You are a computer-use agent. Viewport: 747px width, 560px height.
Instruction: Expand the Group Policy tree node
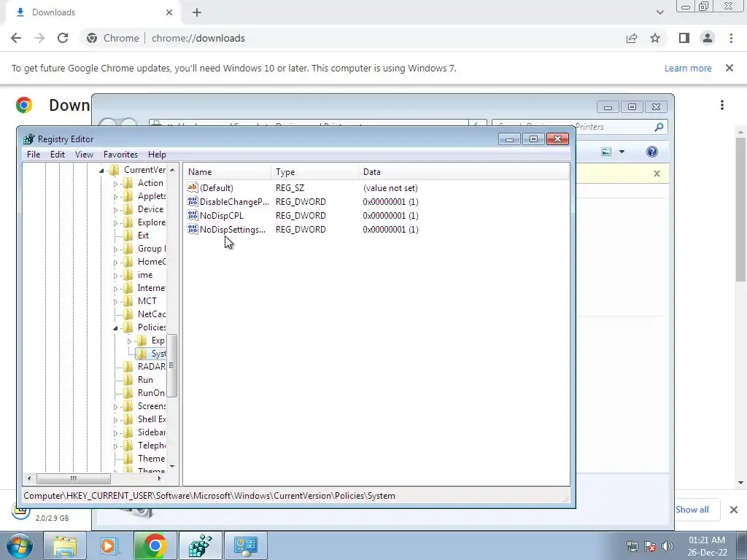115,249
